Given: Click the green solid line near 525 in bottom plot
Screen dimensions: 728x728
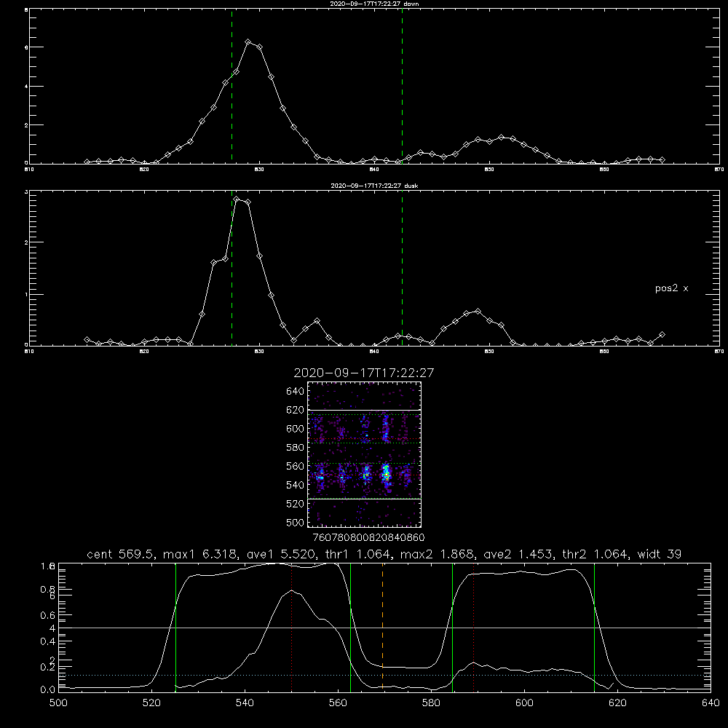Looking at the screenshot, I should [x=175, y=628].
